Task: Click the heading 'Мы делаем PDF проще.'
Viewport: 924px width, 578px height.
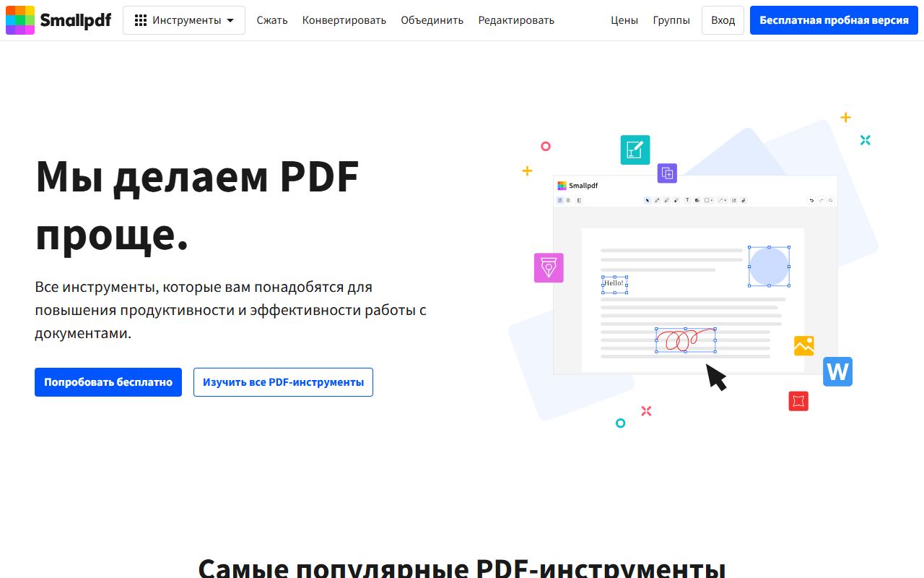Action: tap(197, 204)
